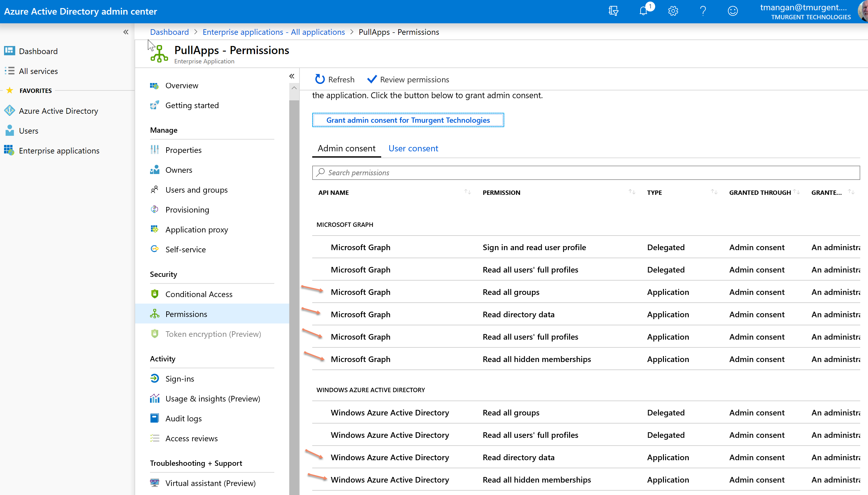This screenshot has height=495, width=868.
Task: Click the Audit logs book icon
Action: 155,419
